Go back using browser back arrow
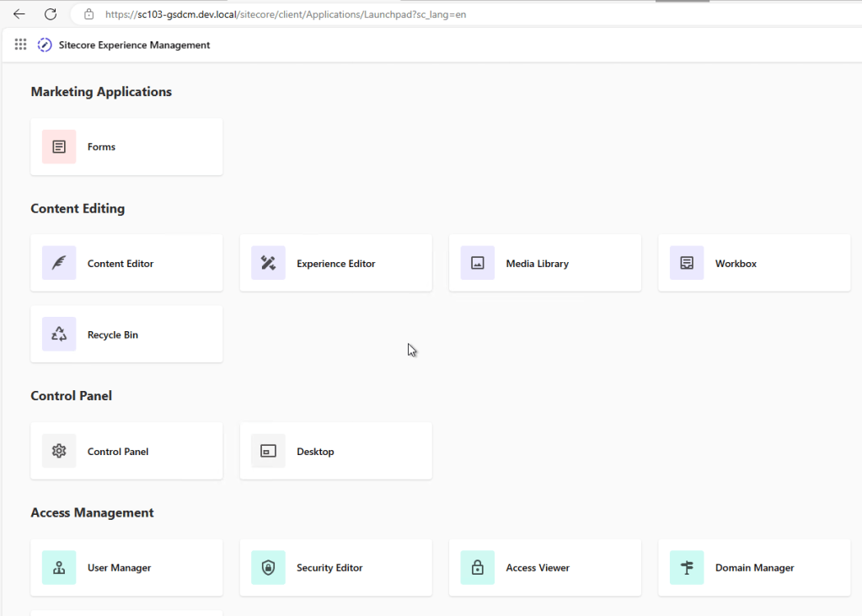Viewport: 862px width, 616px height. 19,14
